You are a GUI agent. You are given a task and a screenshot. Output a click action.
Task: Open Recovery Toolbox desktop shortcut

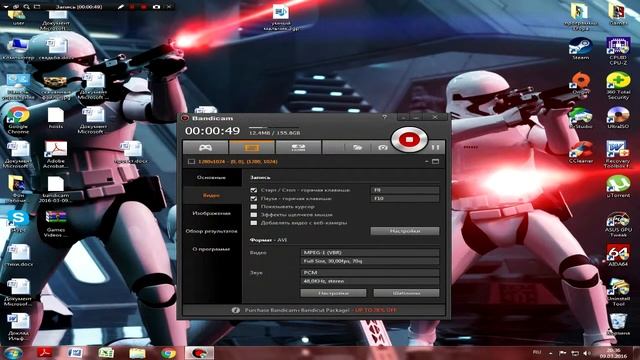pyautogui.click(x=618, y=155)
